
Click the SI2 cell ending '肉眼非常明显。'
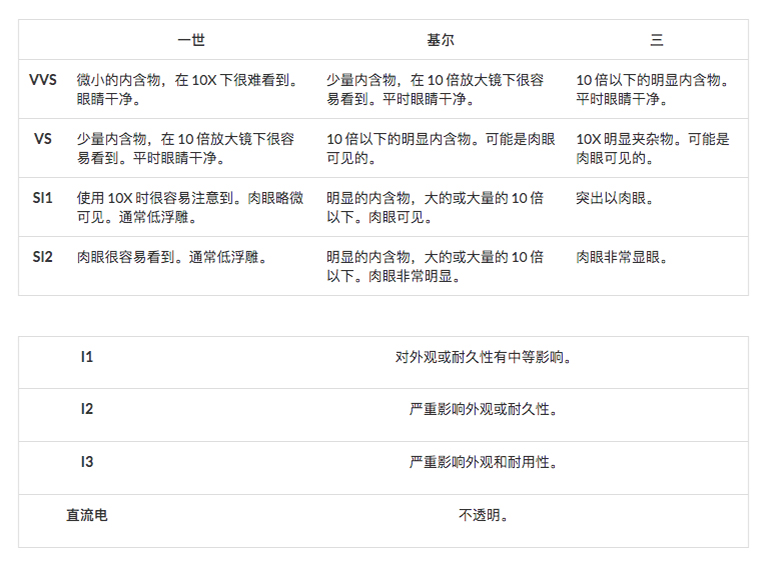click(435, 267)
